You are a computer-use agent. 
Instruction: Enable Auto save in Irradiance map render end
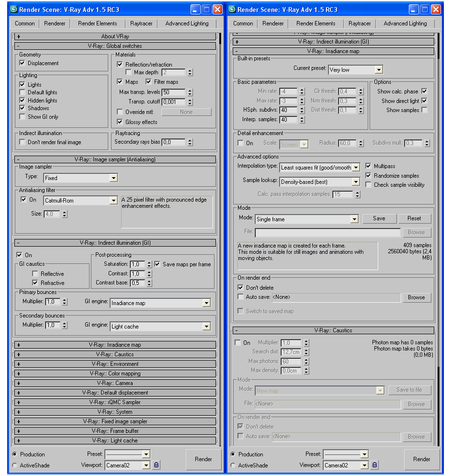pos(241,297)
